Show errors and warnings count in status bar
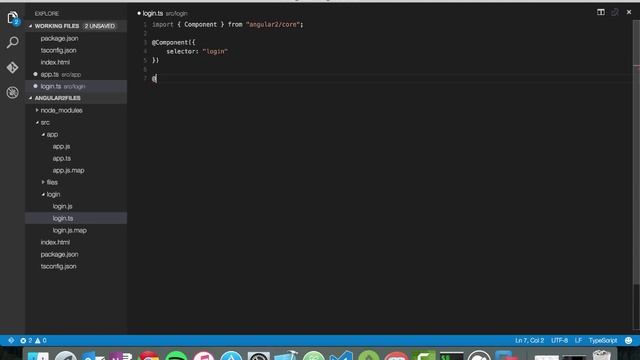The image size is (640, 360). click(x=33, y=340)
